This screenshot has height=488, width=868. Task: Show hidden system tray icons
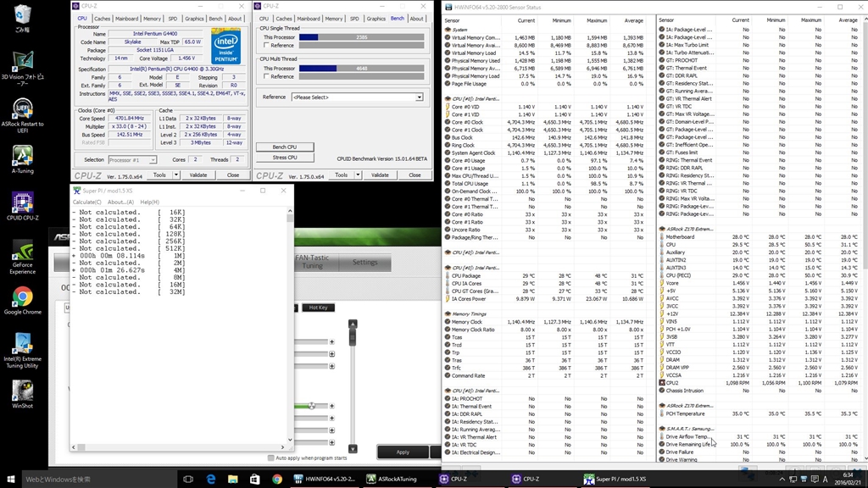[782, 480]
